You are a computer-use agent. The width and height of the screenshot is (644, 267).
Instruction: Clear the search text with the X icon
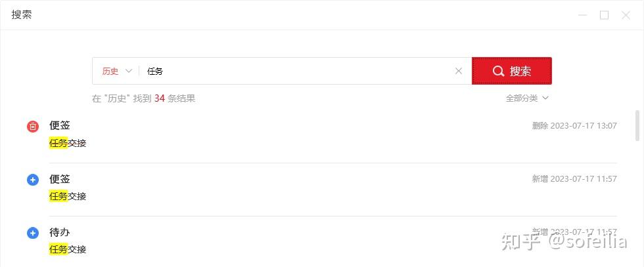tap(459, 71)
